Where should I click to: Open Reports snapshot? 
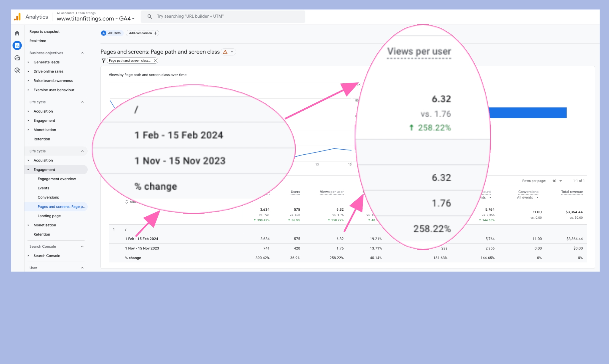pos(44,32)
